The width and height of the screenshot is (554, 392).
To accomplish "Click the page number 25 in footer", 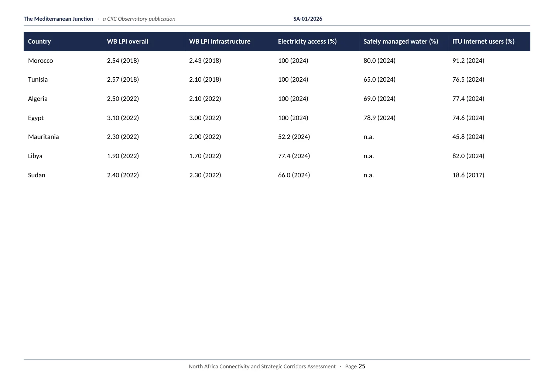I will [x=362, y=366].
